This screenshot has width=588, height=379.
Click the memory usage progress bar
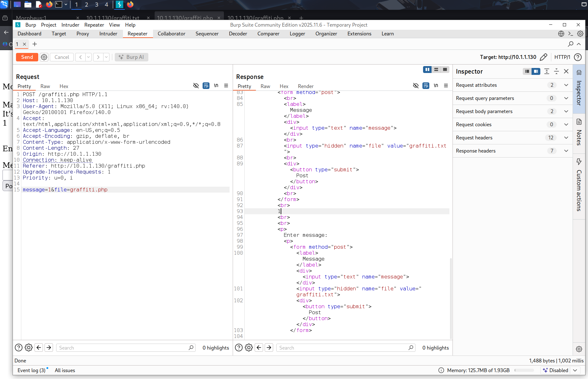click(524, 370)
